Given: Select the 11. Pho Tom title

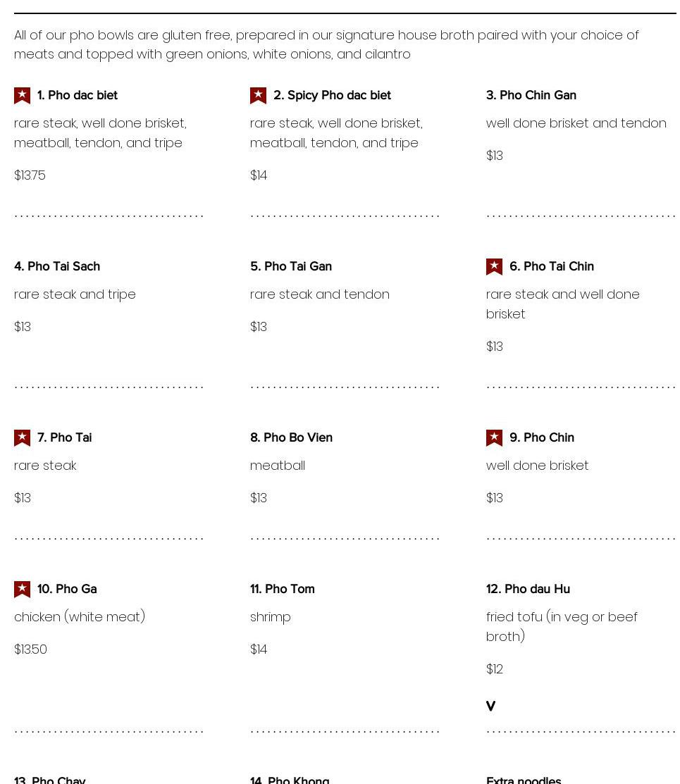Looking at the screenshot, I should point(282,589).
